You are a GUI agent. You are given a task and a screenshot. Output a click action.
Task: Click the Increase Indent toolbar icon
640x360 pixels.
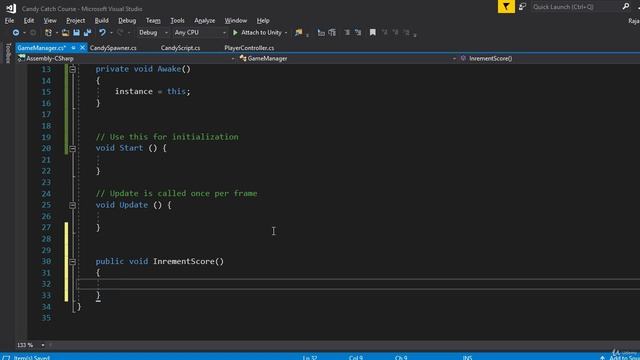click(358, 33)
